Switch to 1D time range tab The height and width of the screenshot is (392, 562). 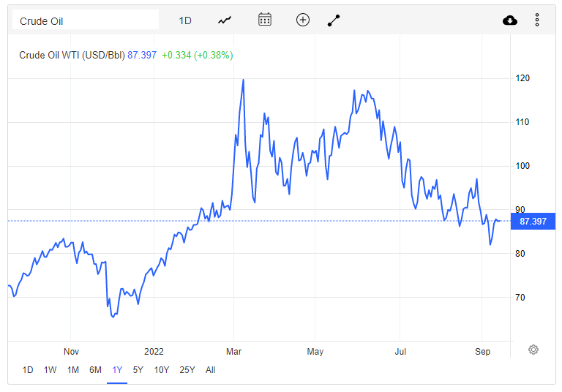click(28, 370)
